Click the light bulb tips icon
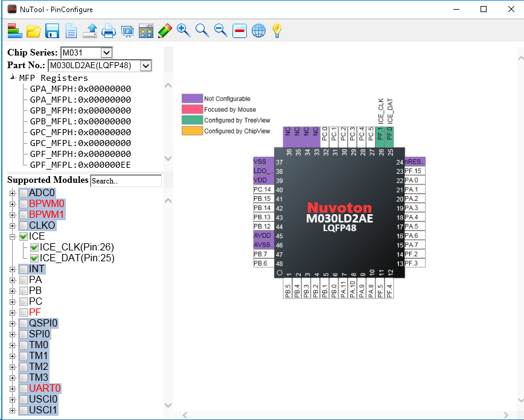 pos(277,31)
